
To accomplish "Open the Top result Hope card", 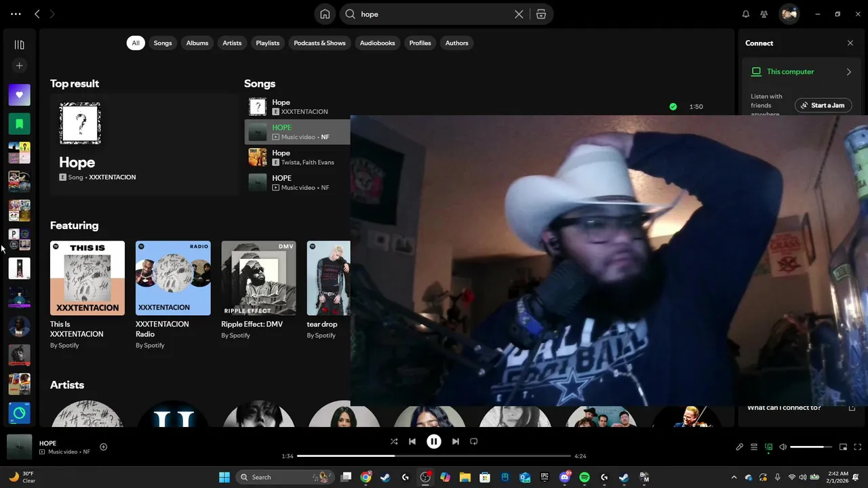I will point(144,144).
